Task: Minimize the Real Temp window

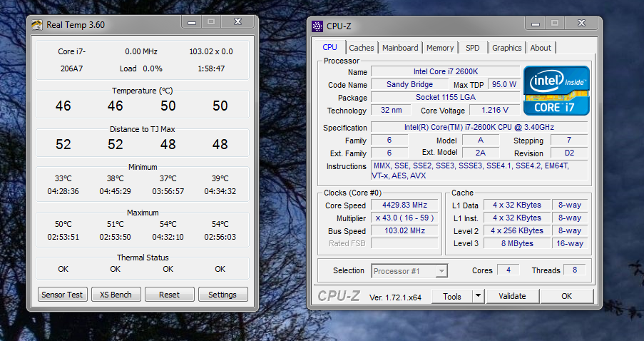Action: 192,22
